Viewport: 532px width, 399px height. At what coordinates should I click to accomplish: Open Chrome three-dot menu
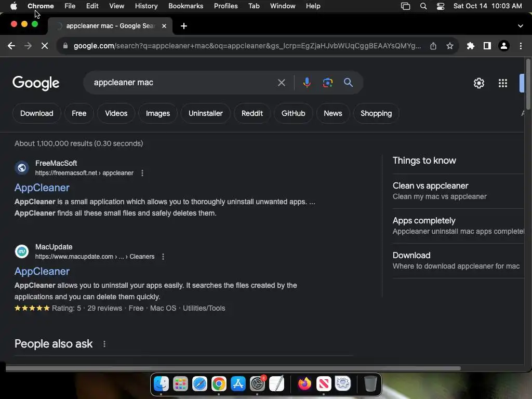(x=521, y=46)
